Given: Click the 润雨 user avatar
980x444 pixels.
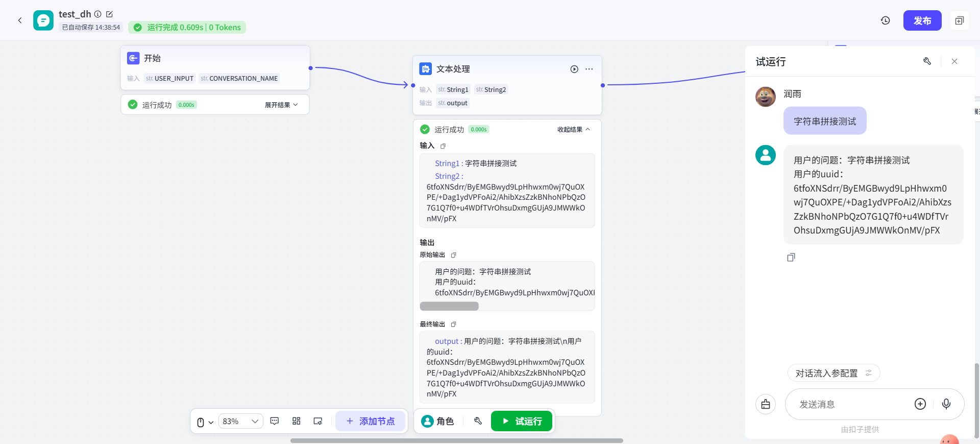Looking at the screenshot, I should 766,97.
